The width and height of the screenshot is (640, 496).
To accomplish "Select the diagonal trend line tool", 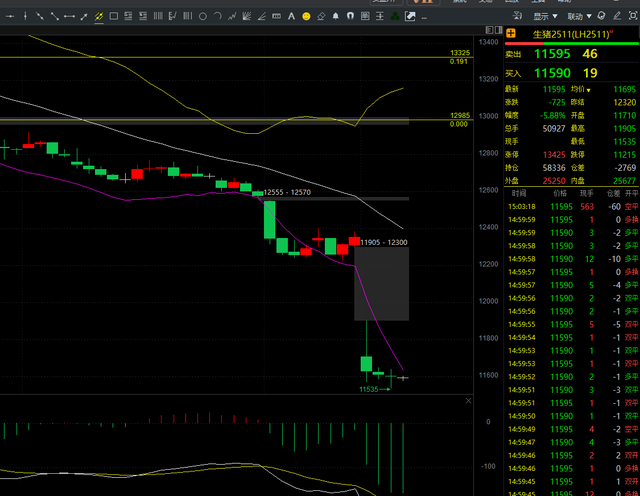I will (x=40, y=16).
